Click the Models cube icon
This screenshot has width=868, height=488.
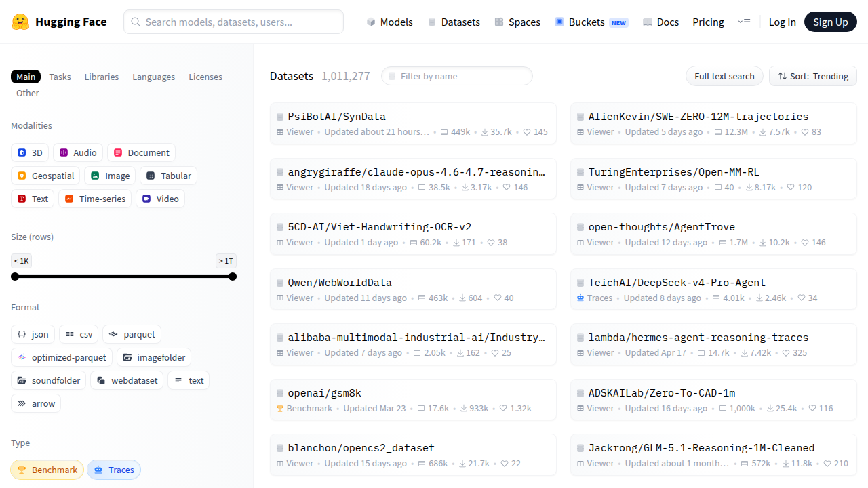point(371,22)
